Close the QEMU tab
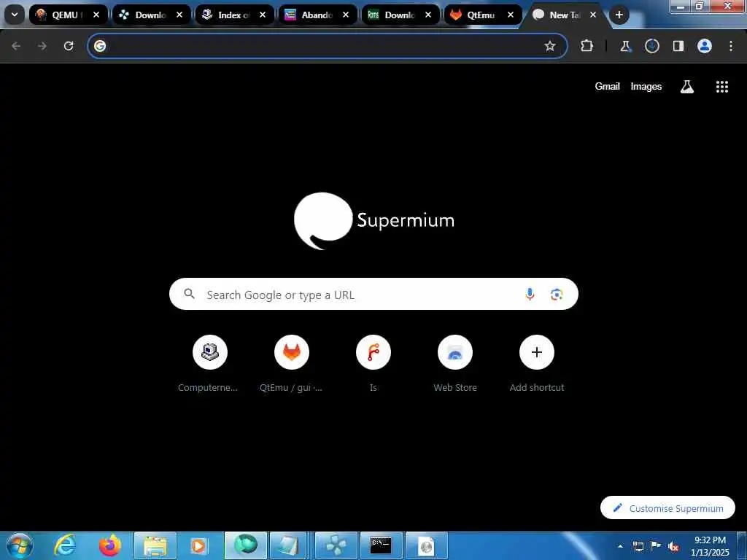This screenshot has height=560, width=747. tap(96, 15)
